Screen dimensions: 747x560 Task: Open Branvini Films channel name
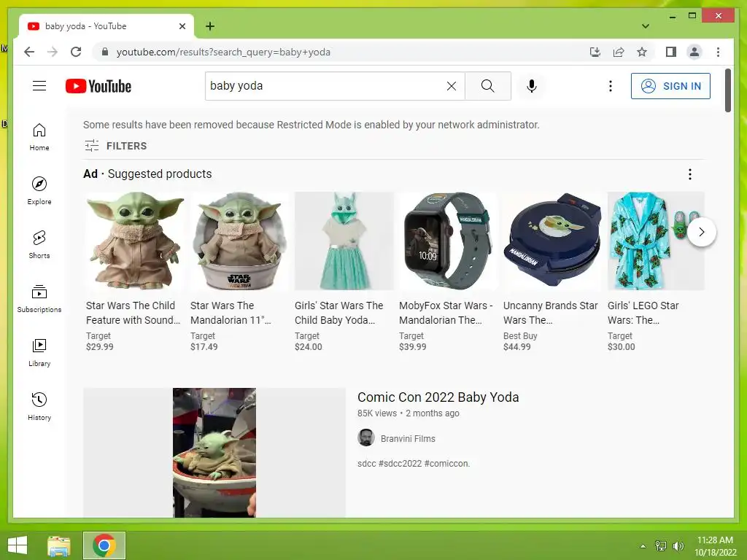point(408,438)
